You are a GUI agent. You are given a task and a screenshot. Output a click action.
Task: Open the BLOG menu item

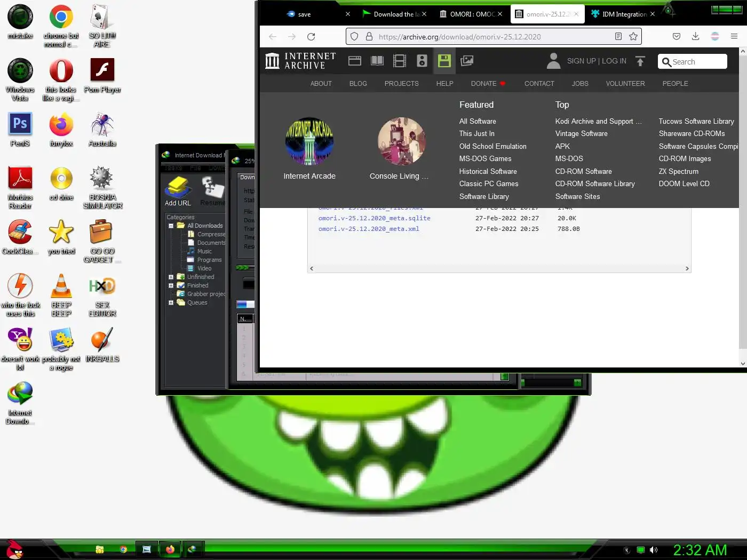[x=358, y=84]
